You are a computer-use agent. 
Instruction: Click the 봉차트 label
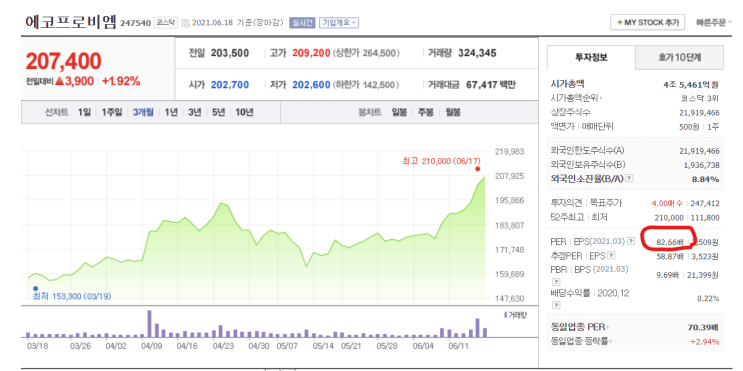tap(370, 112)
